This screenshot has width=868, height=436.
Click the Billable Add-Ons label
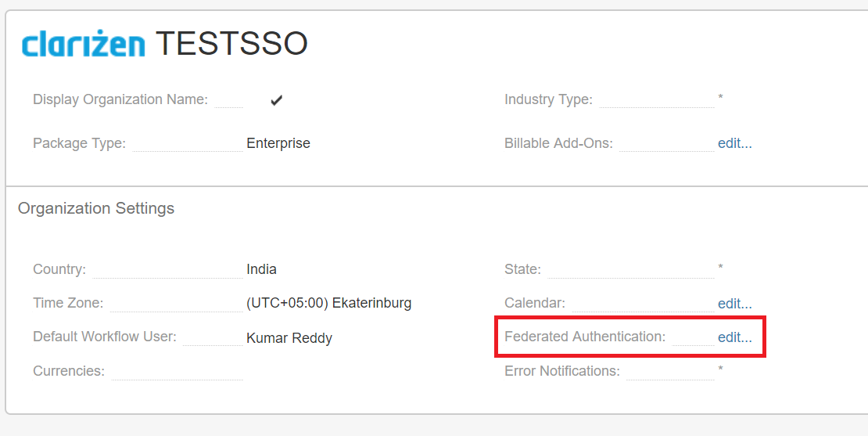coord(558,143)
